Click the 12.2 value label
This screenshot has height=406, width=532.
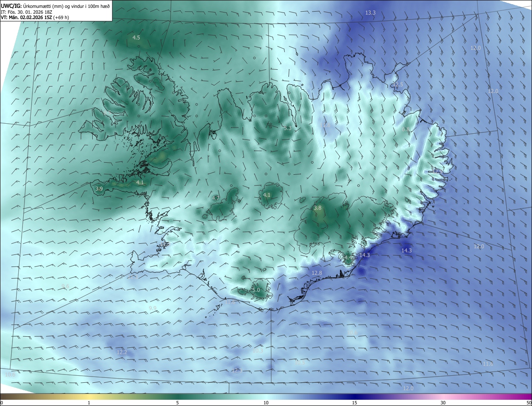(122, 352)
